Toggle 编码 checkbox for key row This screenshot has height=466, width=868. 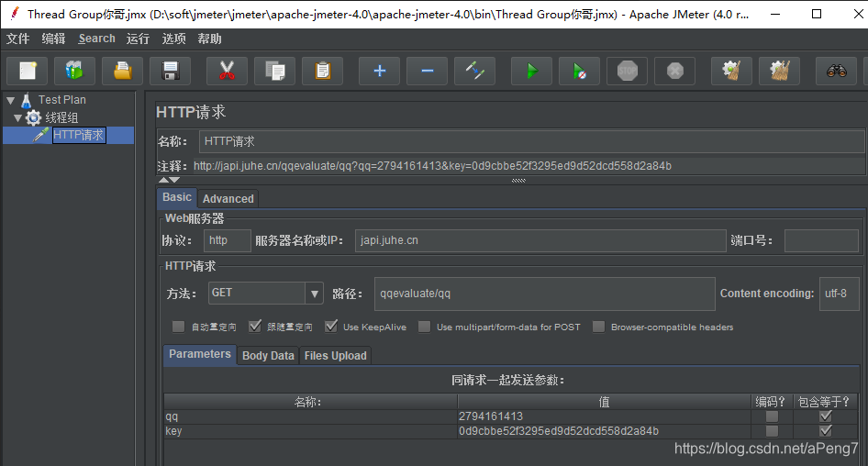(x=772, y=430)
